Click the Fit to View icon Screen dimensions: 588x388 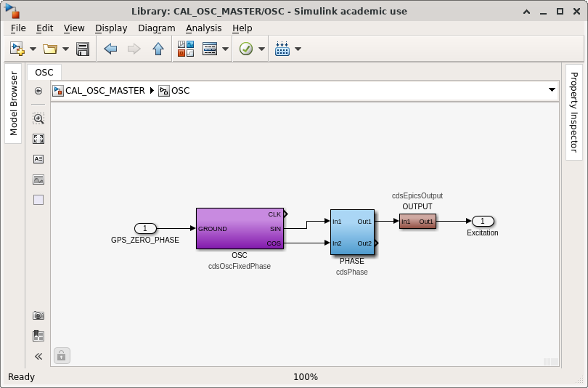[x=38, y=139]
